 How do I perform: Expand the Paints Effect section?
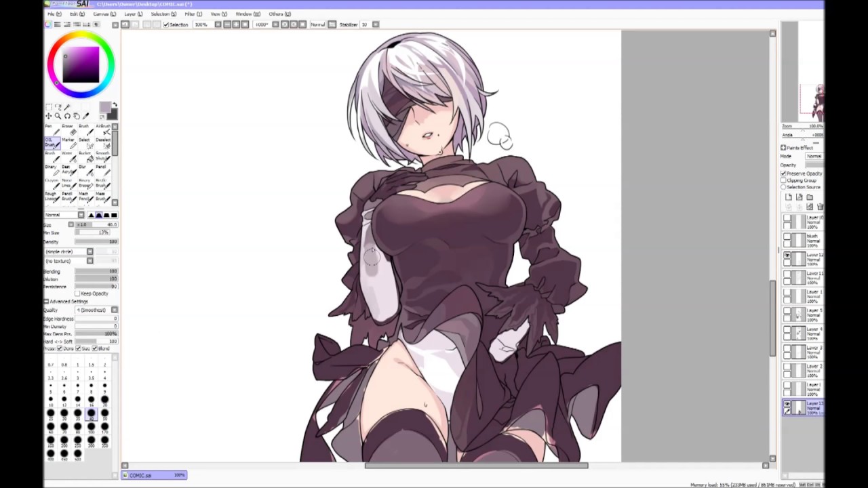coord(783,148)
